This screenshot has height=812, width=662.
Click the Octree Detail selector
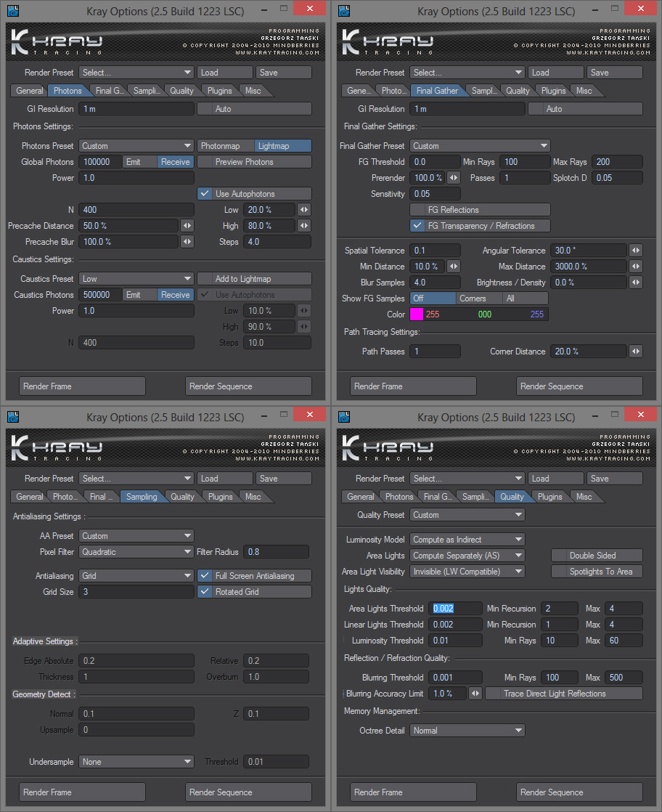467,731
